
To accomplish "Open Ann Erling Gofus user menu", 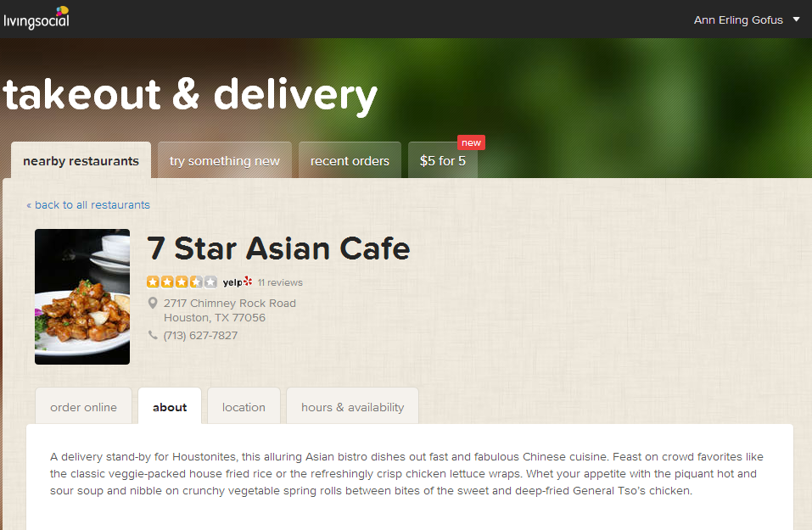I will [738, 20].
